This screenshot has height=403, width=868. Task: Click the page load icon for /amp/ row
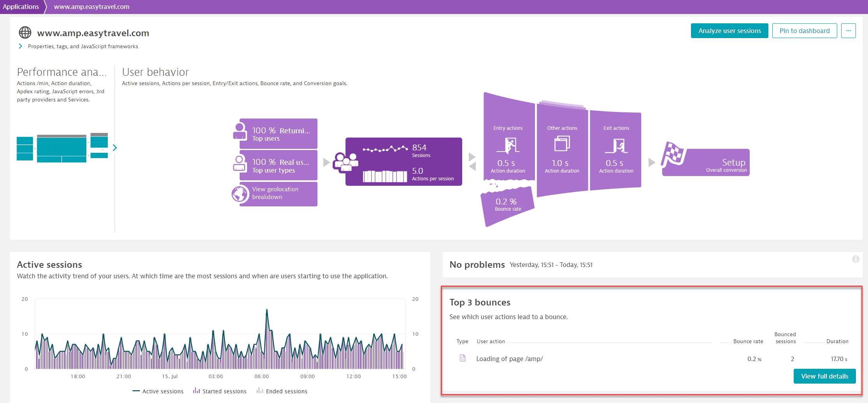(463, 358)
